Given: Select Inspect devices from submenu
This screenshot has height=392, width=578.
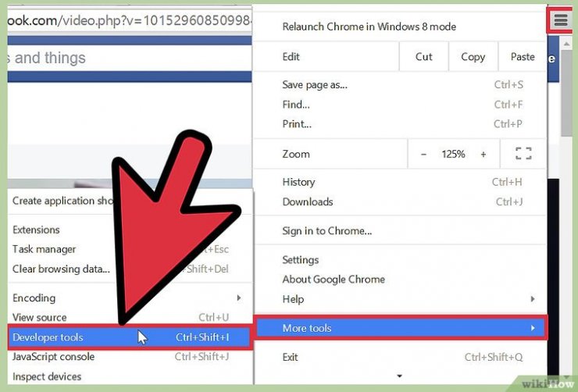Looking at the screenshot, I should coord(130,376).
